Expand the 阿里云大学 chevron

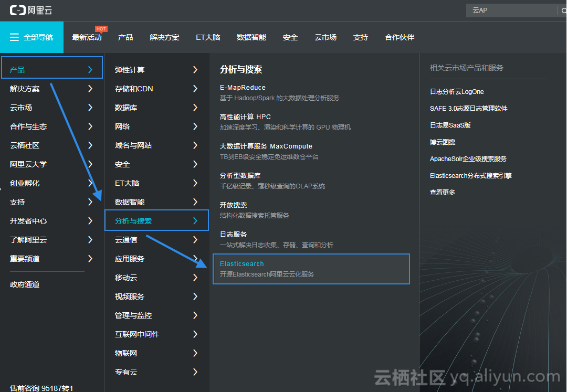(x=90, y=164)
